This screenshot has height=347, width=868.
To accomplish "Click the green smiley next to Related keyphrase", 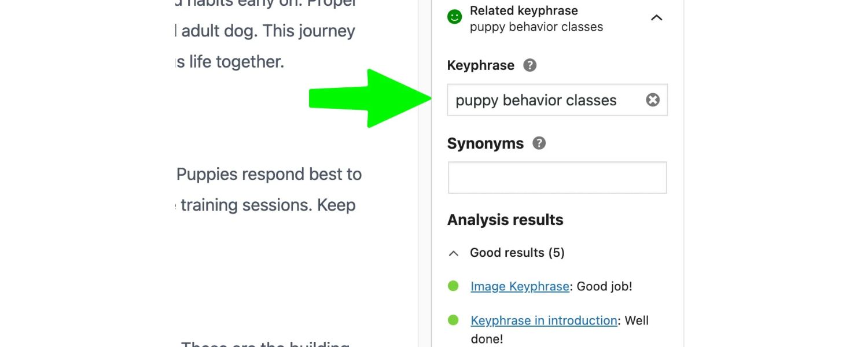I will coord(454,17).
